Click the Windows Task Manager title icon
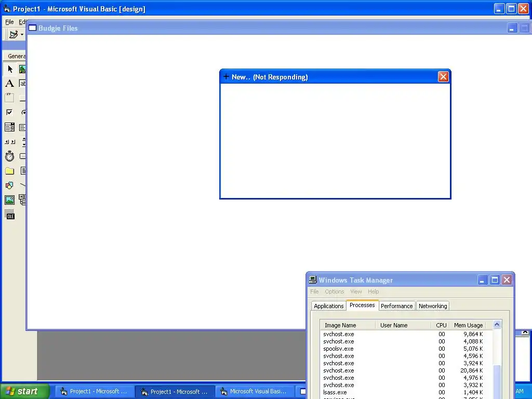Viewport: 532px width, 399px height. 312,280
